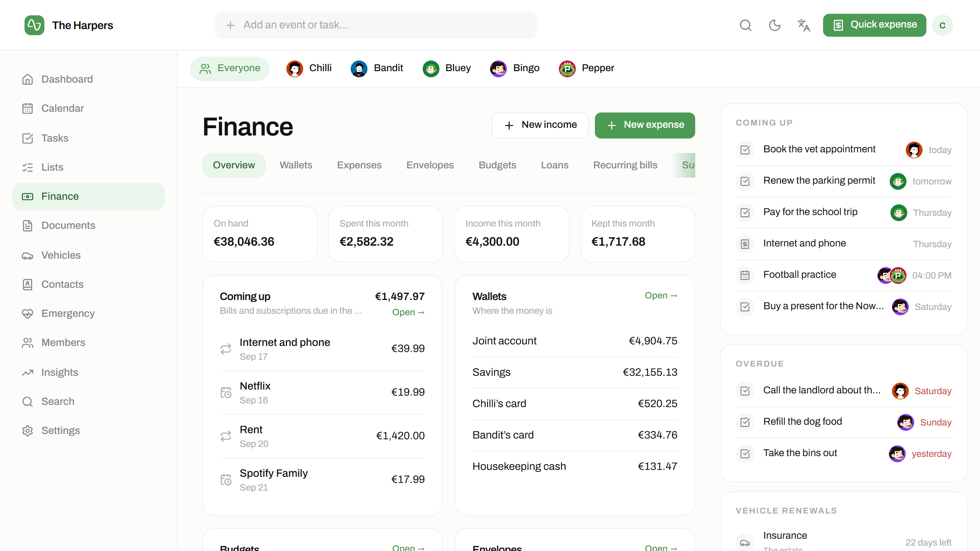Open the Football practice event
This screenshot has width=980, height=551.
point(843,275)
